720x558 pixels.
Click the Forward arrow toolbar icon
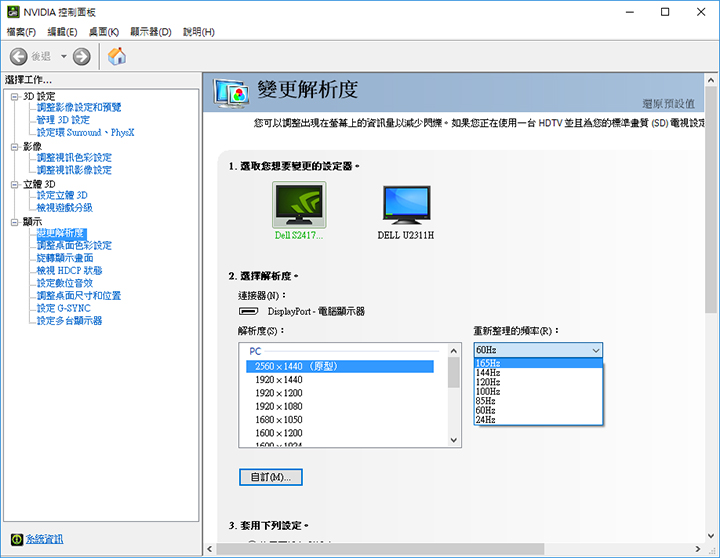82,56
